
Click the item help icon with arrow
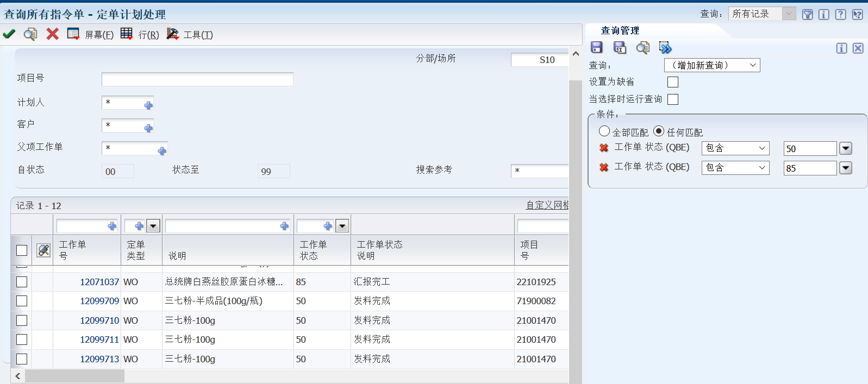coord(858,15)
